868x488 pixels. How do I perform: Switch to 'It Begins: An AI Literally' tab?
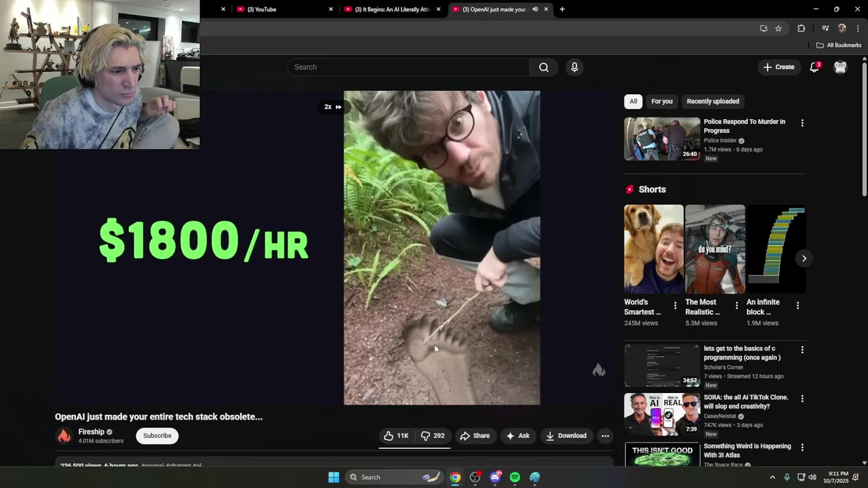(x=392, y=9)
